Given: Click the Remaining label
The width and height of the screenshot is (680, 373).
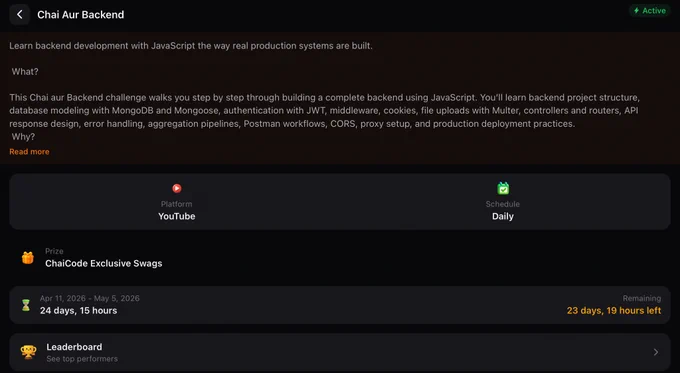Looking at the screenshot, I should point(642,298).
